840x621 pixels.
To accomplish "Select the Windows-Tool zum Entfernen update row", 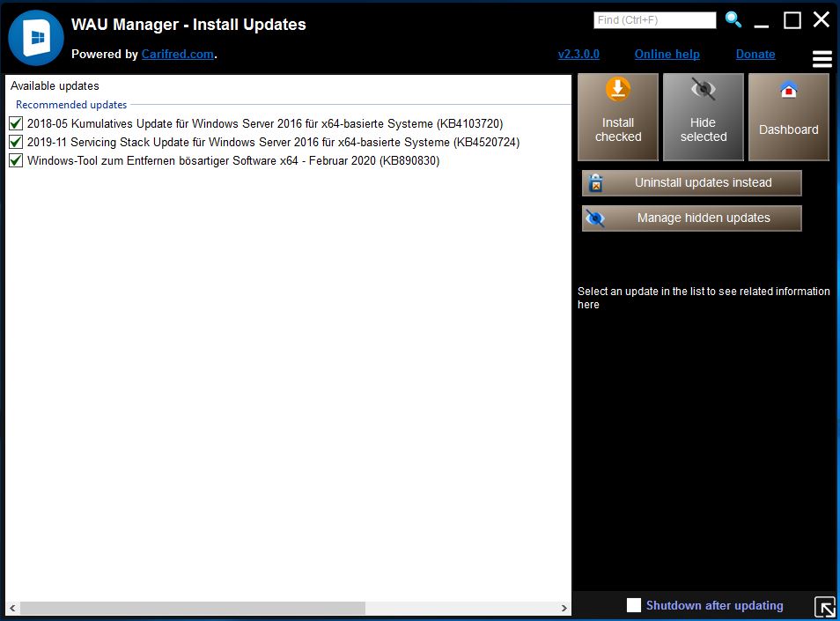I will coord(233,161).
